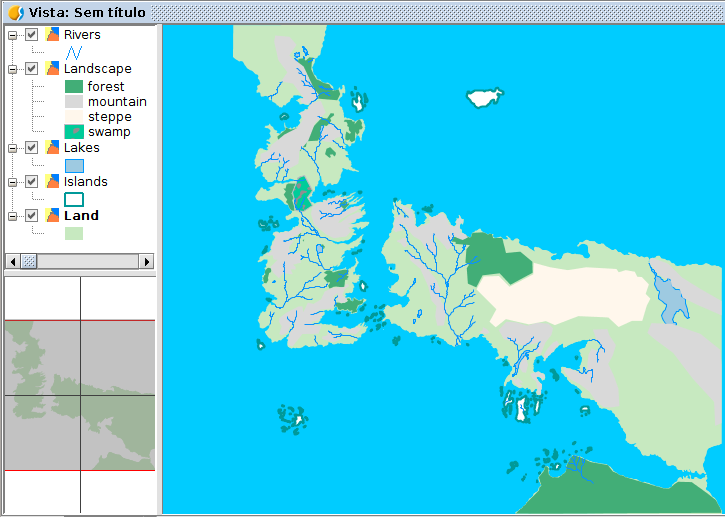725x517 pixels.
Task: Click the Rivers layer icon
Action: click(x=53, y=35)
